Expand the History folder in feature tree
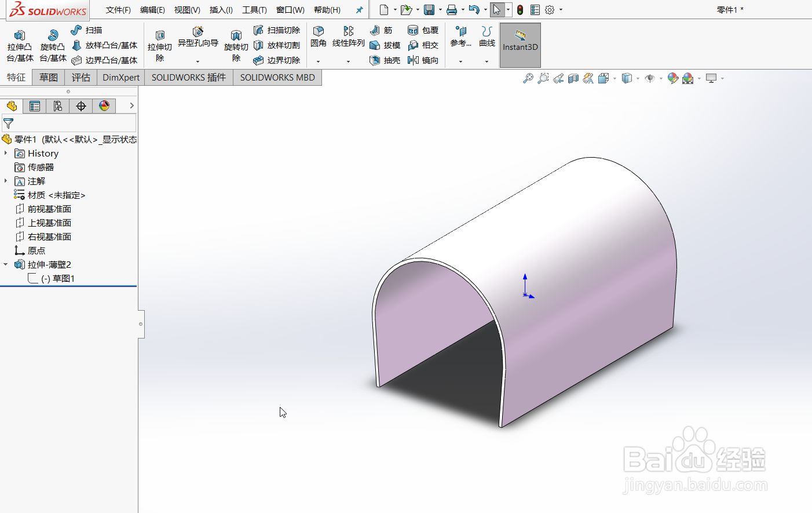 [6, 153]
